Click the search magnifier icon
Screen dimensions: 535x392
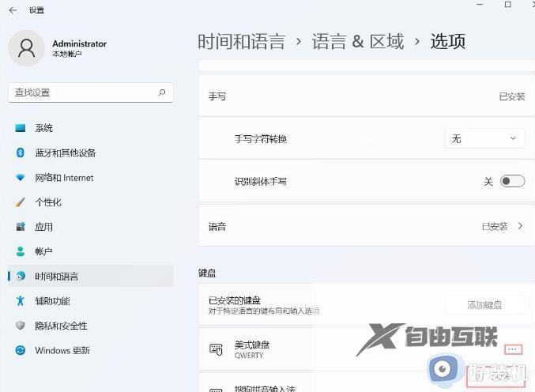pos(162,92)
